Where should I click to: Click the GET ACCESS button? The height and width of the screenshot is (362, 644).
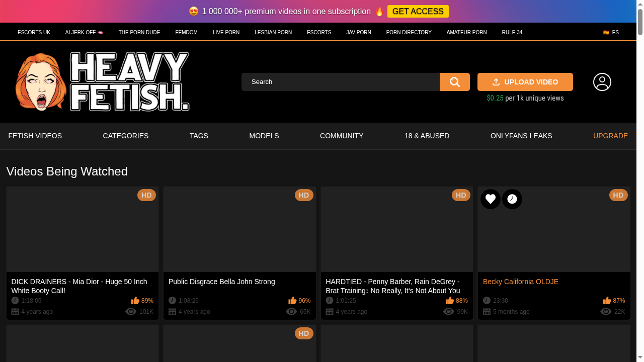point(418,11)
